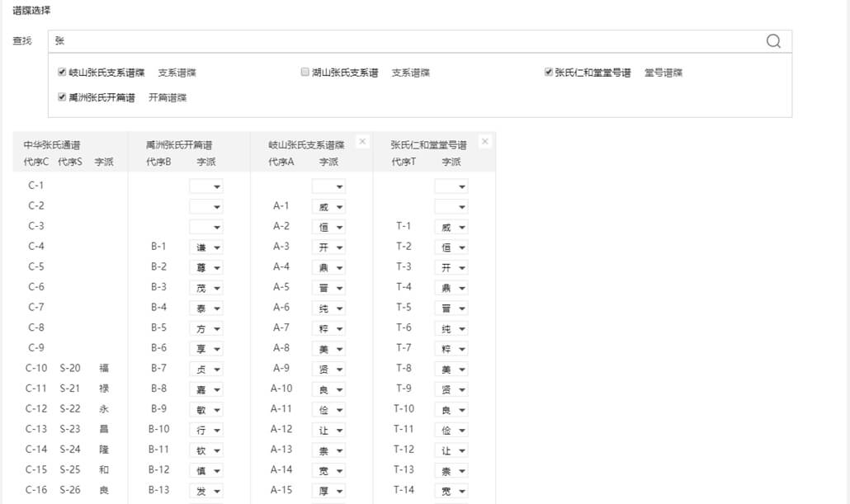The width and height of the screenshot is (850, 504).
Task: Close the 岐山张氏支系谱牒 column
Action: [362, 142]
